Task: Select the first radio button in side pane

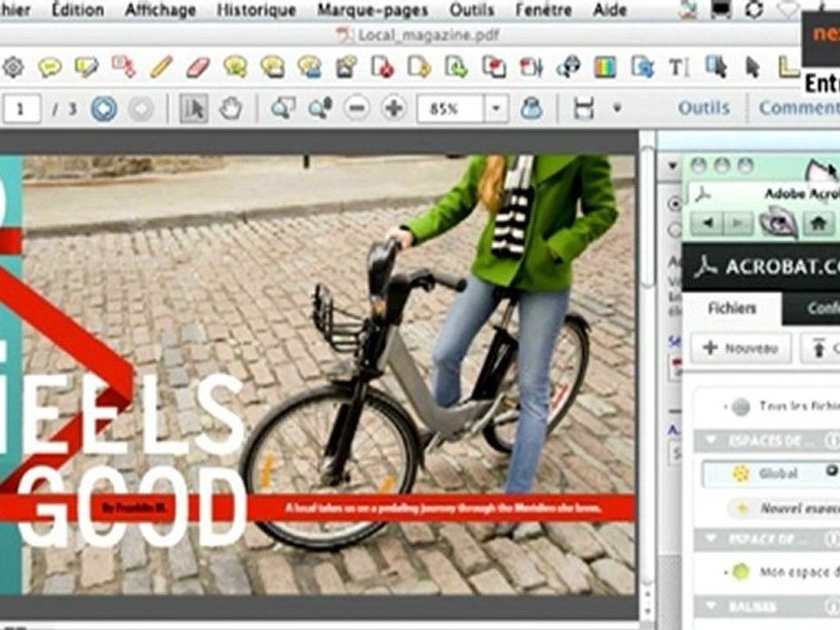Action: click(x=675, y=203)
